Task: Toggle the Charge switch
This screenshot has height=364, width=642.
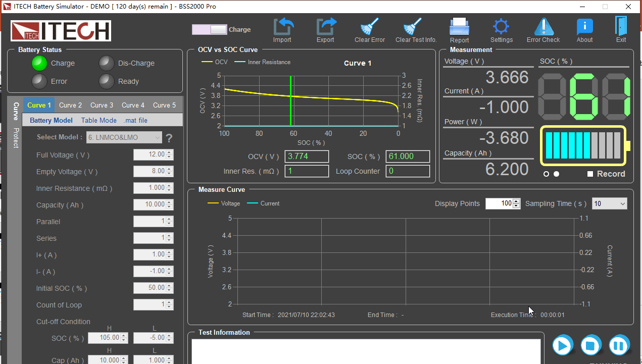Action: tap(210, 30)
